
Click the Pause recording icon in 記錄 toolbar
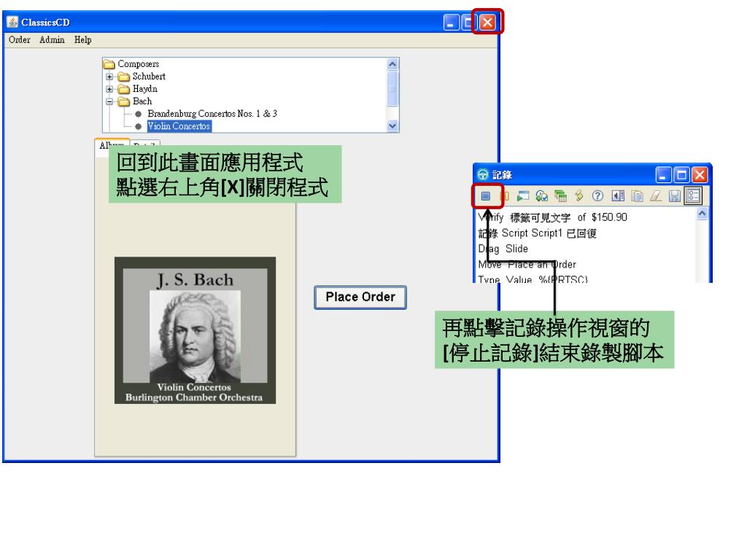click(x=505, y=196)
